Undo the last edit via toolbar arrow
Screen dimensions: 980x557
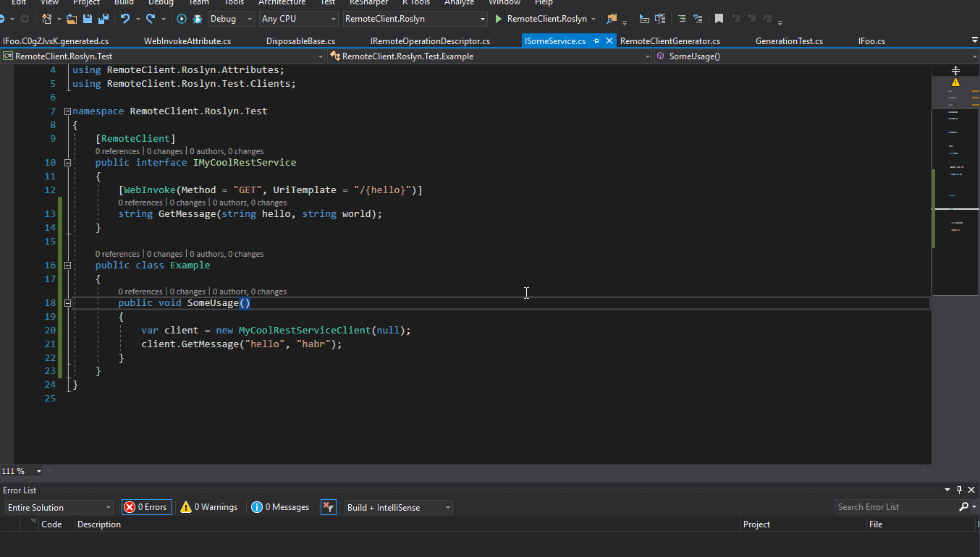(125, 19)
